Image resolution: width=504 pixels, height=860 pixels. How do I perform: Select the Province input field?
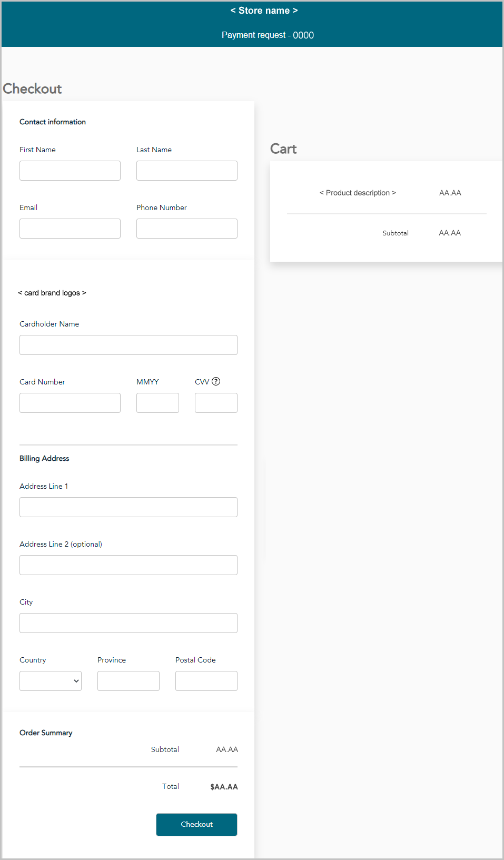click(129, 681)
